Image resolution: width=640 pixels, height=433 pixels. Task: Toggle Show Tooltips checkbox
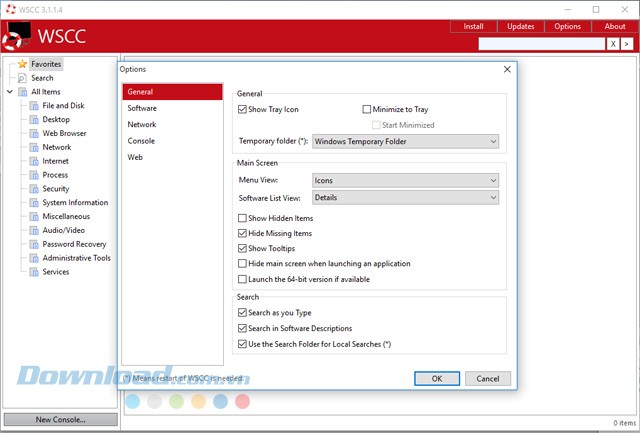tap(242, 249)
